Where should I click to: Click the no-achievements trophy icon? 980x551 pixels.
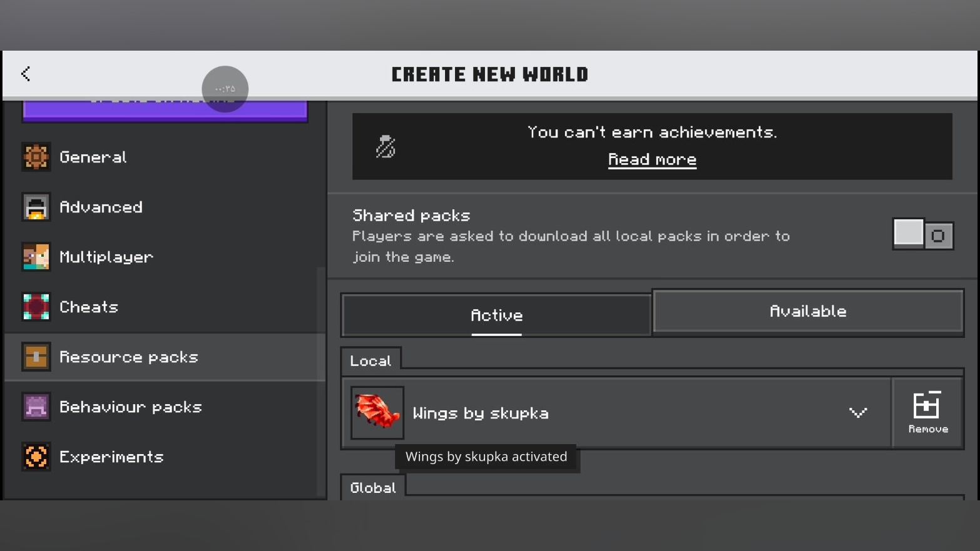[x=385, y=147]
